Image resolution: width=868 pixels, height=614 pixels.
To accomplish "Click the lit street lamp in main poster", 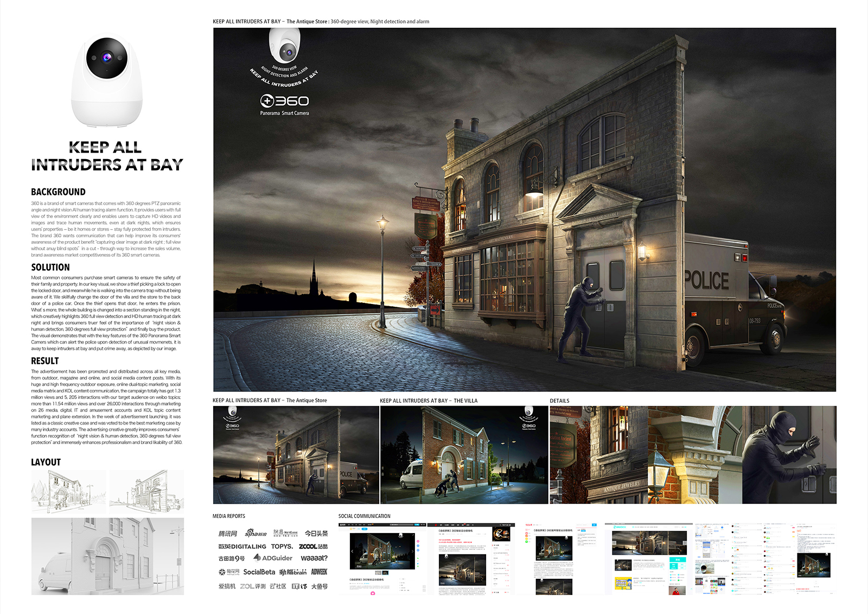I will click(x=383, y=271).
